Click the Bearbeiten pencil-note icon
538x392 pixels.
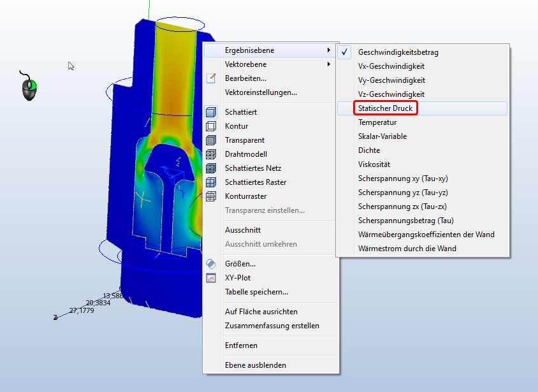(x=211, y=78)
